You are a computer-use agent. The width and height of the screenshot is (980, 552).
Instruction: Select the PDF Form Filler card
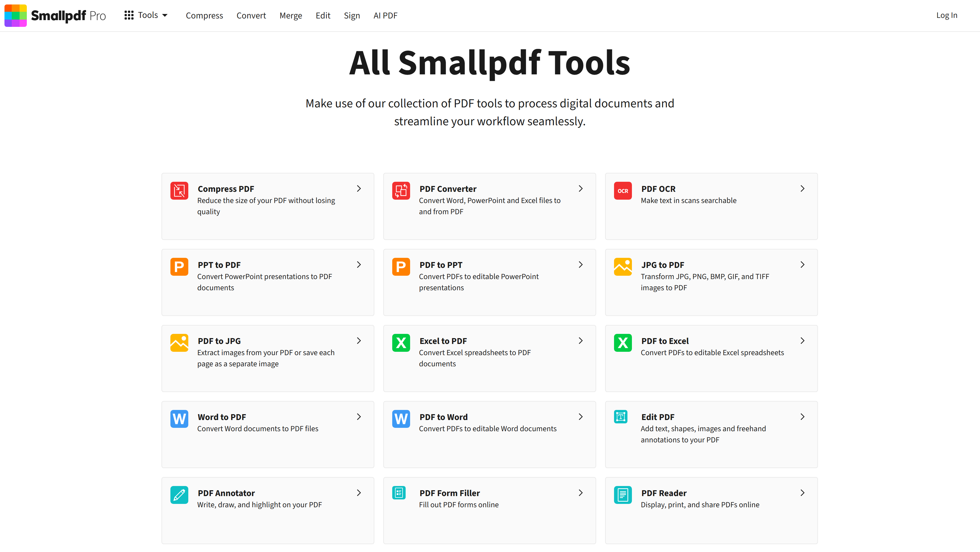489,510
